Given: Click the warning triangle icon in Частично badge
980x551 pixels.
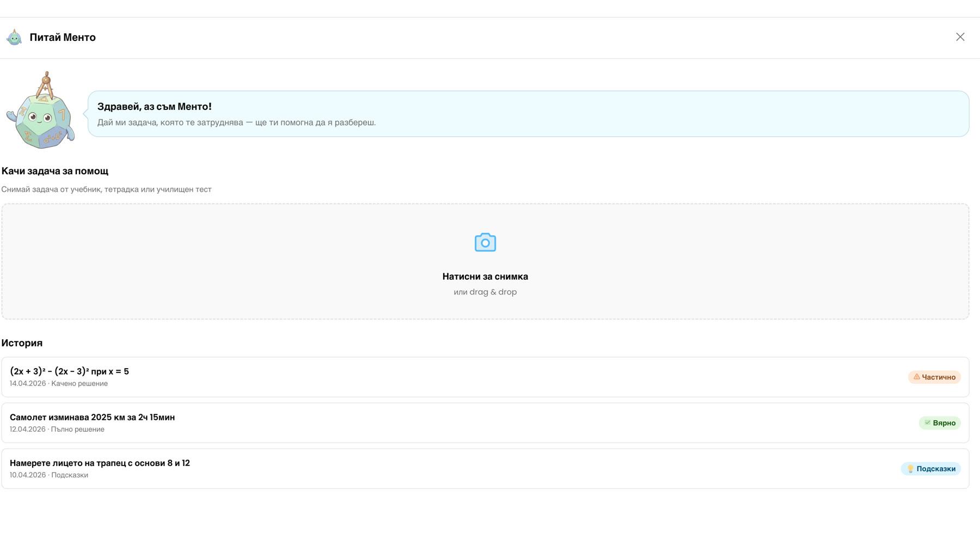Looking at the screenshot, I should point(917,377).
